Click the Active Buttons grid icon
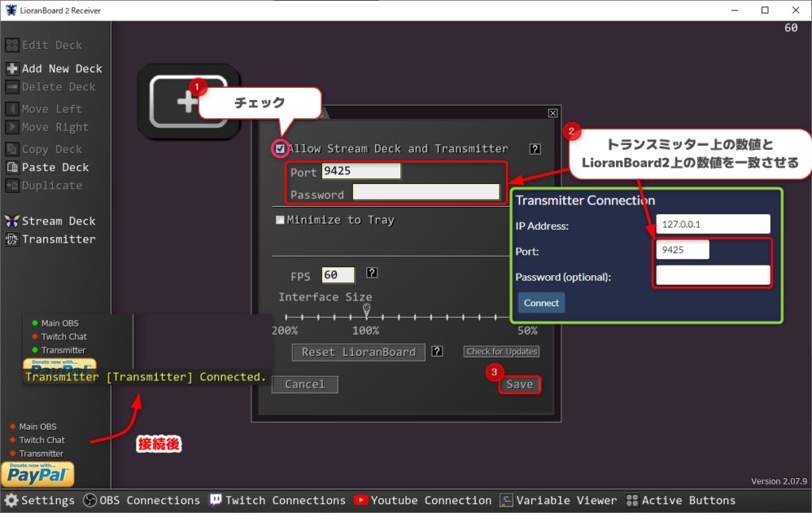The width and height of the screenshot is (812, 513). (x=632, y=500)
